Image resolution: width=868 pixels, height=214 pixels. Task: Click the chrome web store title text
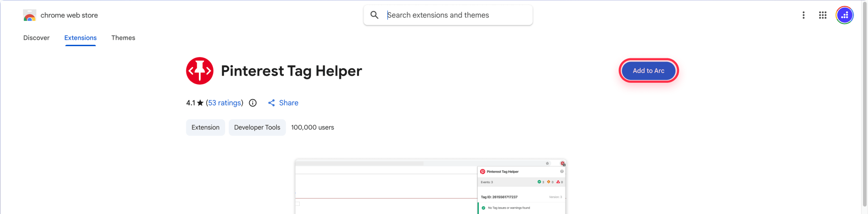[x=69, y=15]
